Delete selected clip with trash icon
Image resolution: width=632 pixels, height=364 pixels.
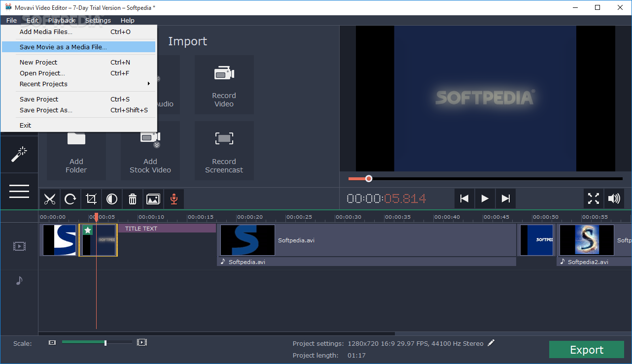tap(133, 199)
